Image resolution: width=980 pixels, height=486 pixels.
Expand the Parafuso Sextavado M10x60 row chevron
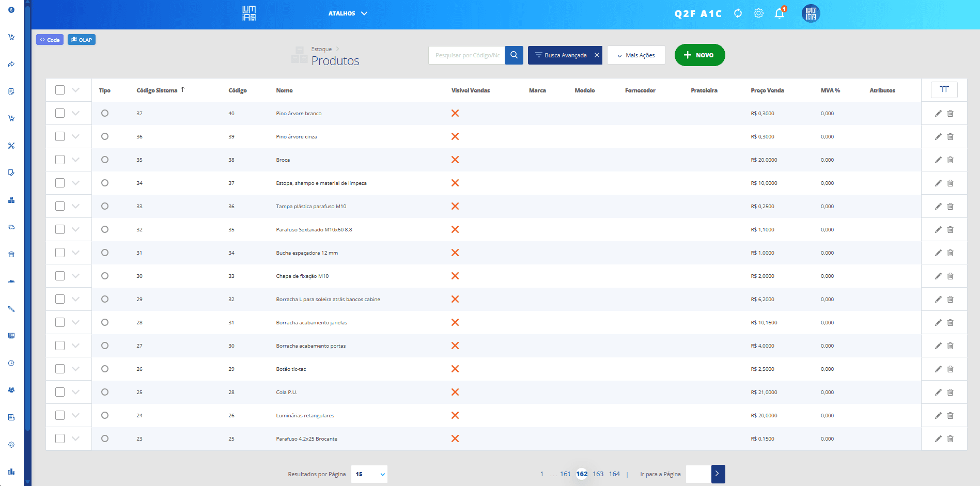(75, 229)
